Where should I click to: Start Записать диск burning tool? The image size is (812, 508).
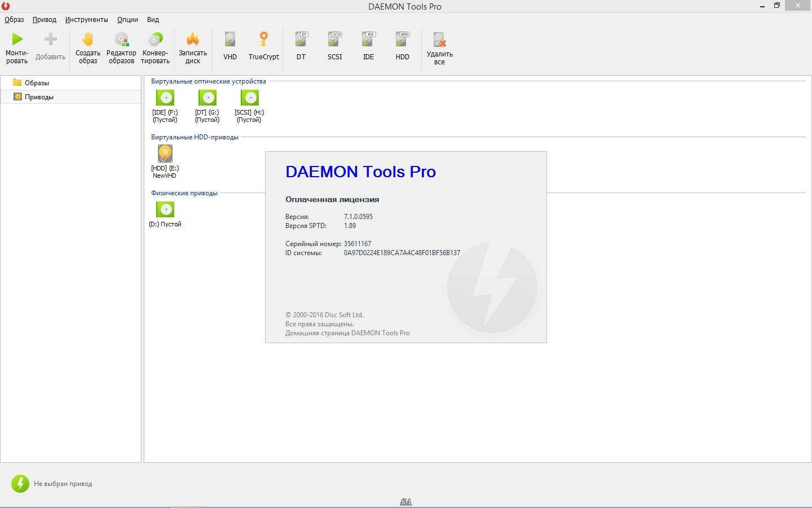pos(193,48)
